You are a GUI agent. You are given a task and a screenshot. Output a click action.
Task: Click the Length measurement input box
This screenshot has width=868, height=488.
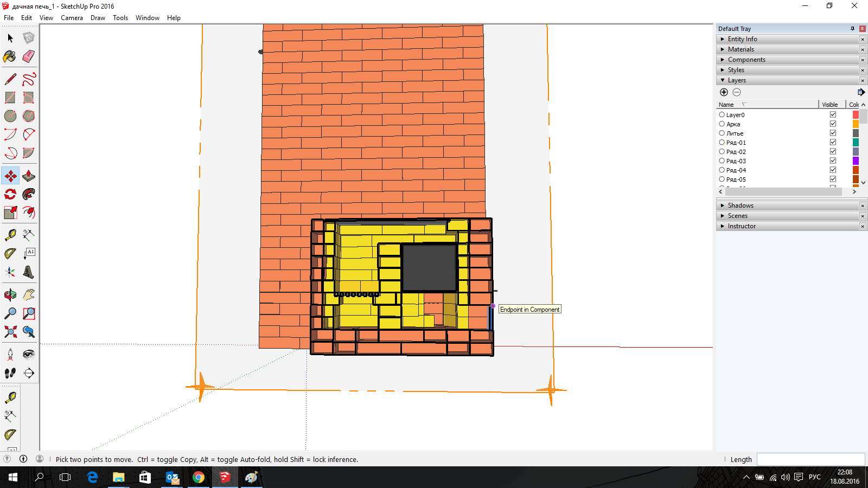click(810, 459)
